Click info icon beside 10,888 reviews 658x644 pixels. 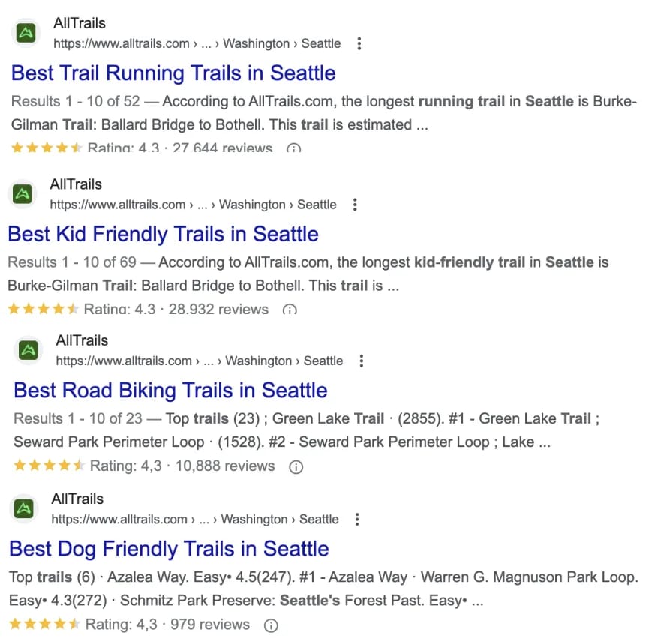coord(296,466)
